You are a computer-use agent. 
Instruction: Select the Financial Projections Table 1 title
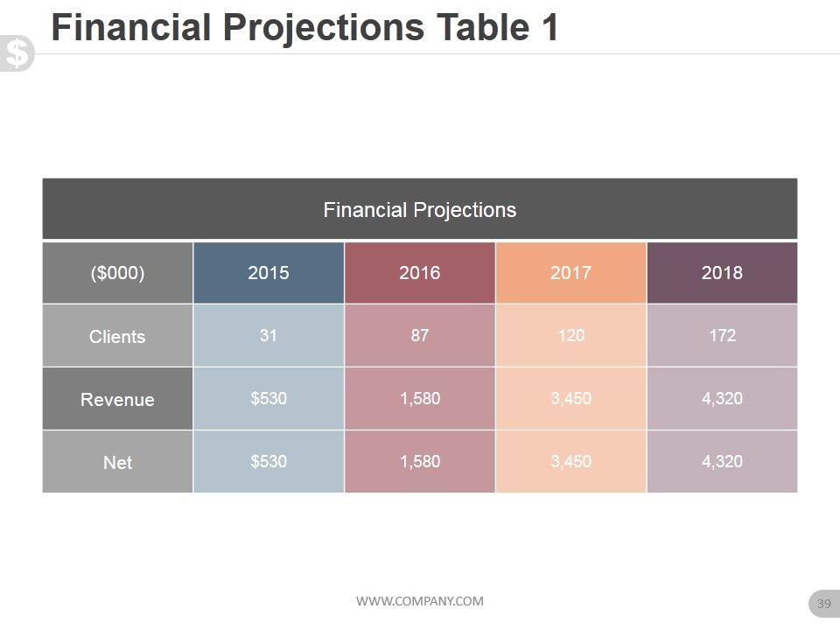304,28
